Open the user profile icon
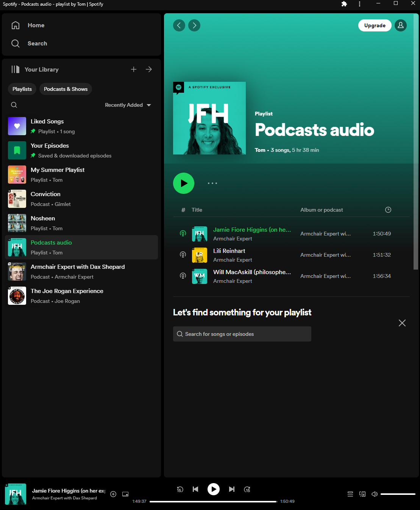This screenshot has width=420, height=510. tap(401, 25)
